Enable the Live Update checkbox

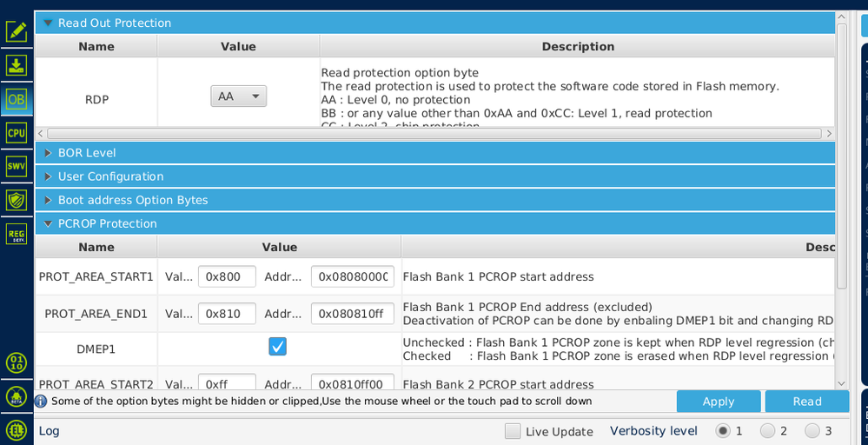[513, 431]
